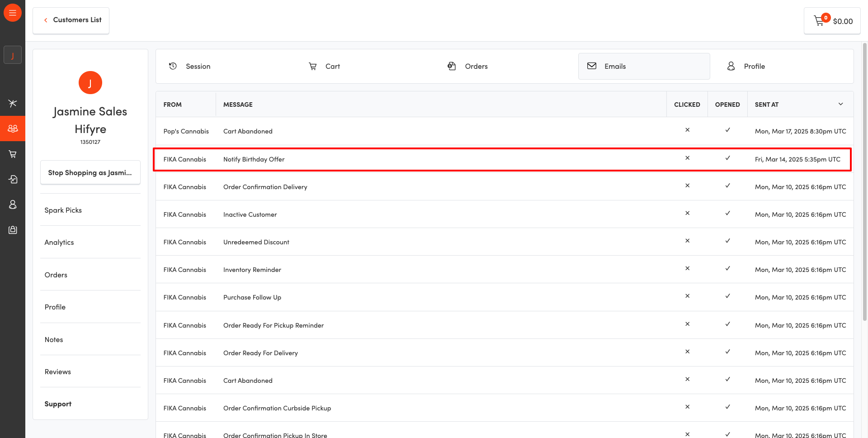This screenshot has height=438, width=868.
Task: Open the orange hamburger menu
Action: coord(13,13)
